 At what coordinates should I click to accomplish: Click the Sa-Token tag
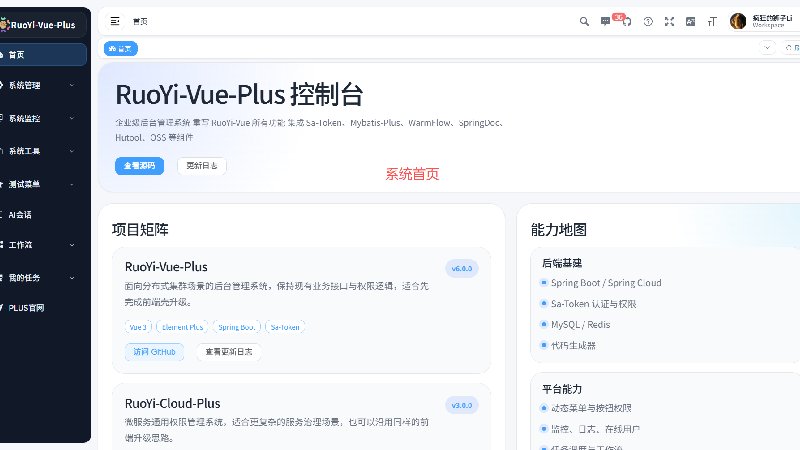click(x=285, y=327)
